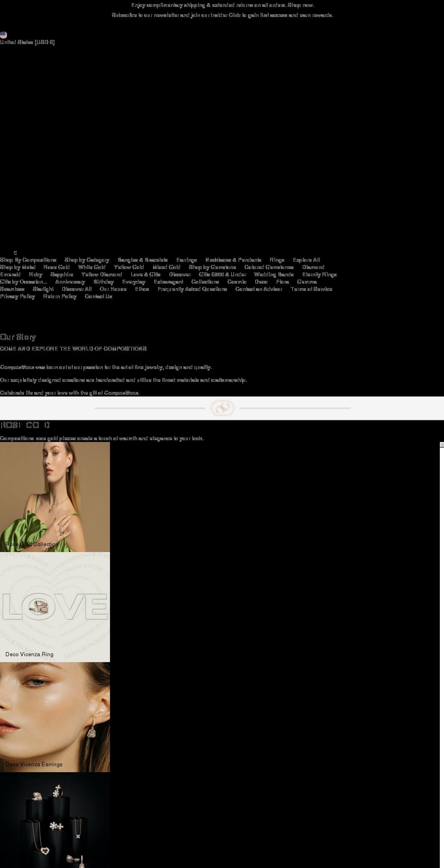The height and width of the screenshot is (868, 444).
Task: Select Yellow Gold metal link
Action: [129, 267]
